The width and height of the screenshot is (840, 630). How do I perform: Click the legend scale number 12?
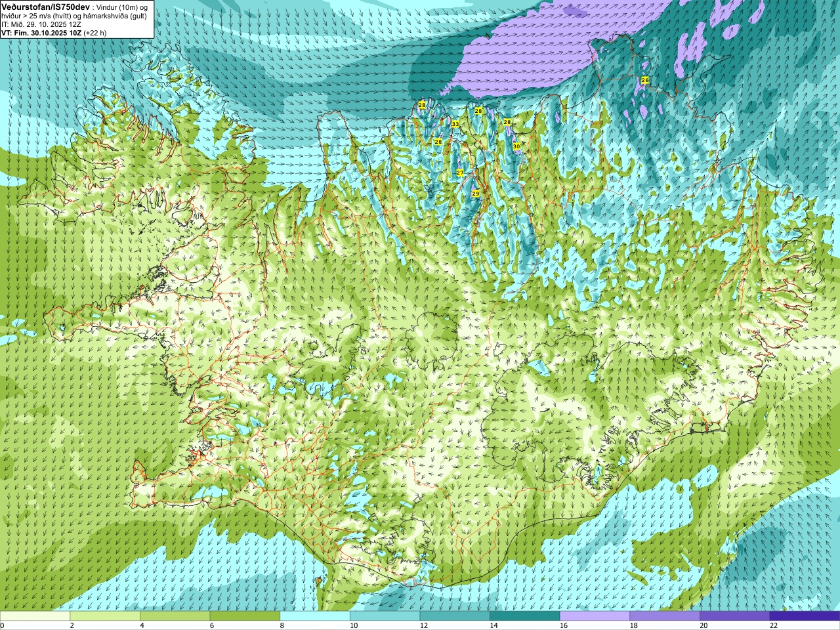pyautogui.click(x=423, y=625)
